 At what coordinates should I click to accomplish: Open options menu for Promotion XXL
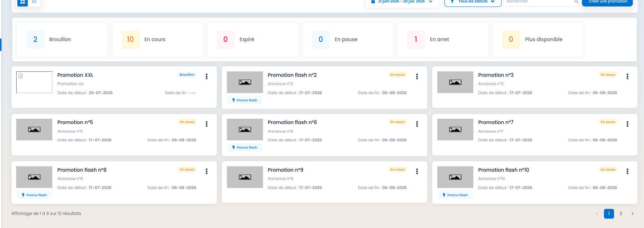click(207, 76)
